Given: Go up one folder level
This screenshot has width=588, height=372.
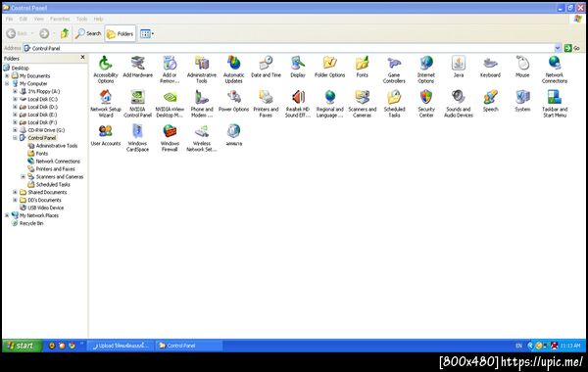Looking at the screenshot, I should point(65,33).
